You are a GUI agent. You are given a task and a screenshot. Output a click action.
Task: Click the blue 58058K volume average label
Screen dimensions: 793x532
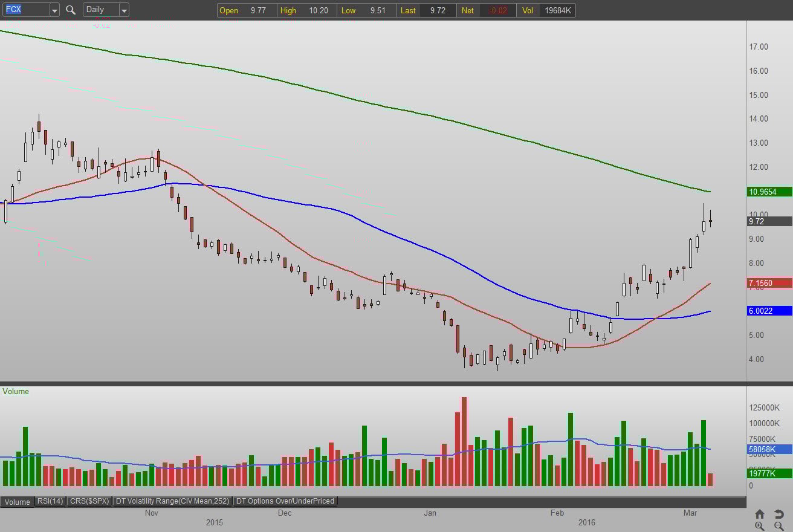769,449
